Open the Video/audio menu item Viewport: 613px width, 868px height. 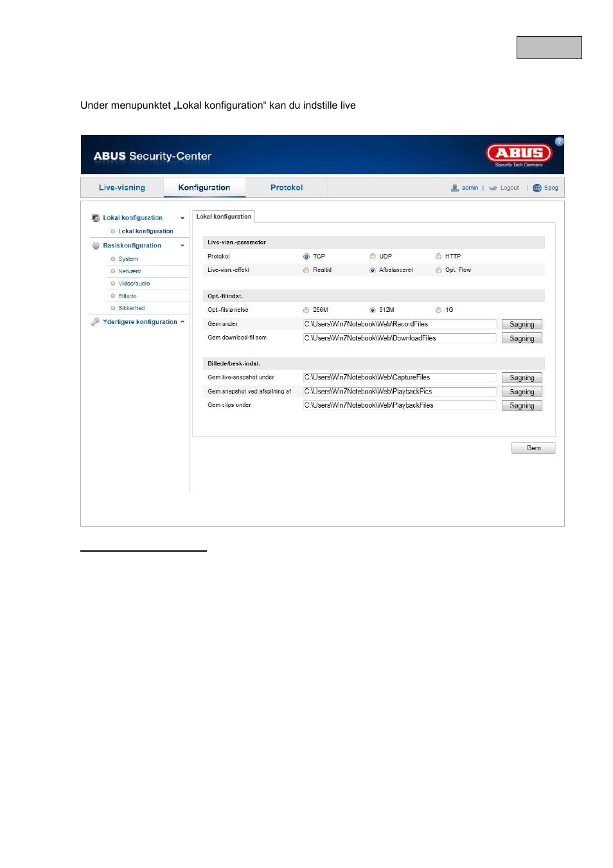134,284
